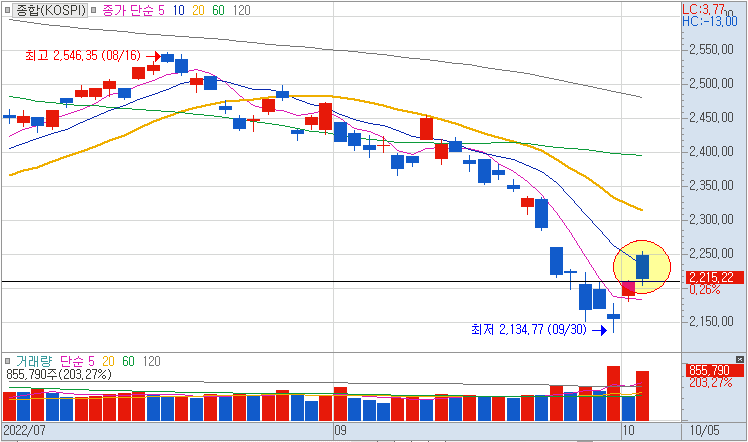Select the 종가 단순 moving average label
The height and width of the screenshot is (442, 748).
pos(127,10)
